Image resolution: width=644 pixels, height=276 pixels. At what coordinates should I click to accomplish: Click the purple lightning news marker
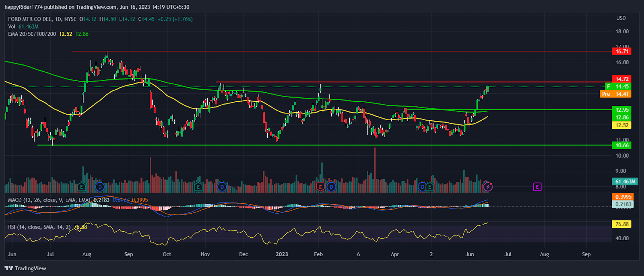click(x=488, y=187)
